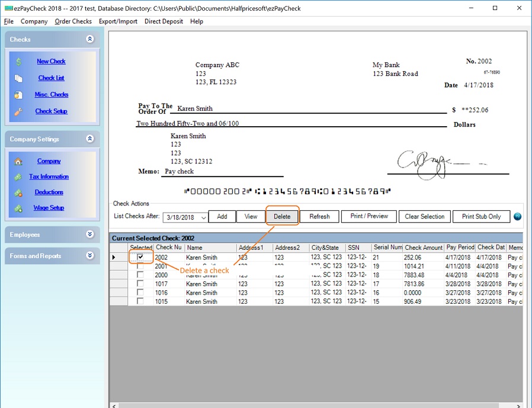
Task: Click the icon beside Deductions
Action: pos(18,192)
